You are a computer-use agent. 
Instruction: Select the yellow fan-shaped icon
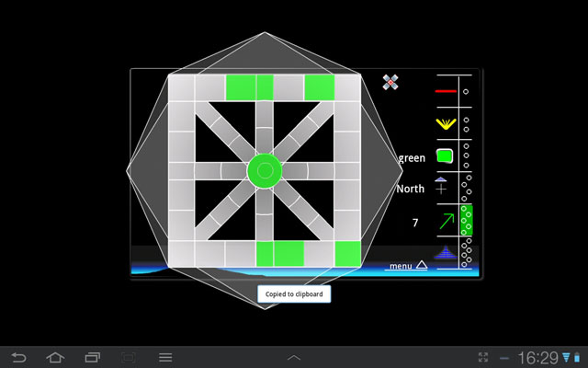(x=446, y=124)
